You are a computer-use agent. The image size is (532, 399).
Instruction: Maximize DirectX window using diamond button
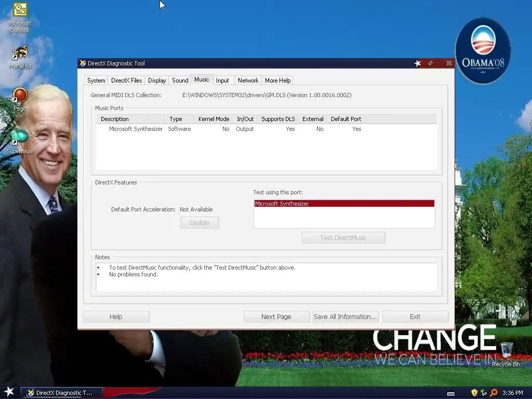click(x=430, y=63)
